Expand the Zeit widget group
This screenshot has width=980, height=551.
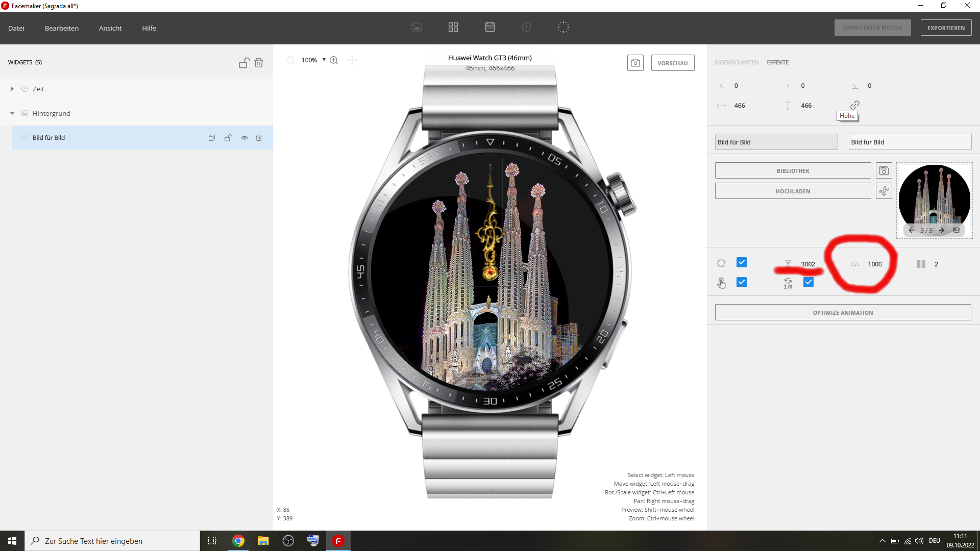click(x=12, y=89)
